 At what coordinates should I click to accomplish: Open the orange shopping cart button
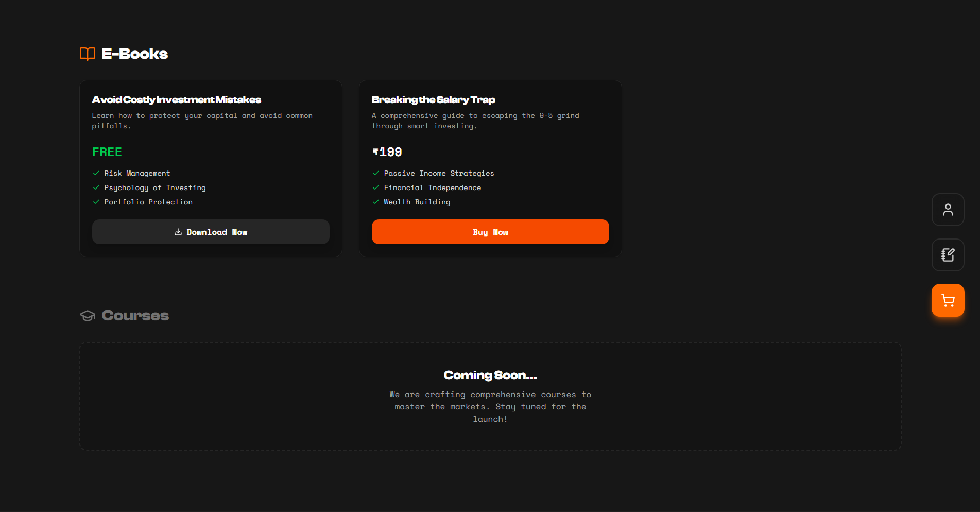point(948,300)
